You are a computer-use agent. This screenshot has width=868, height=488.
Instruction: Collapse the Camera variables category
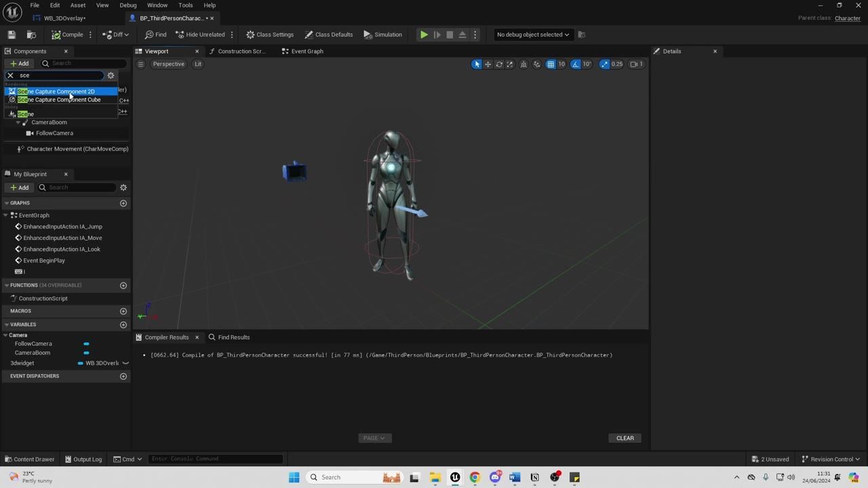pos(6,335)
